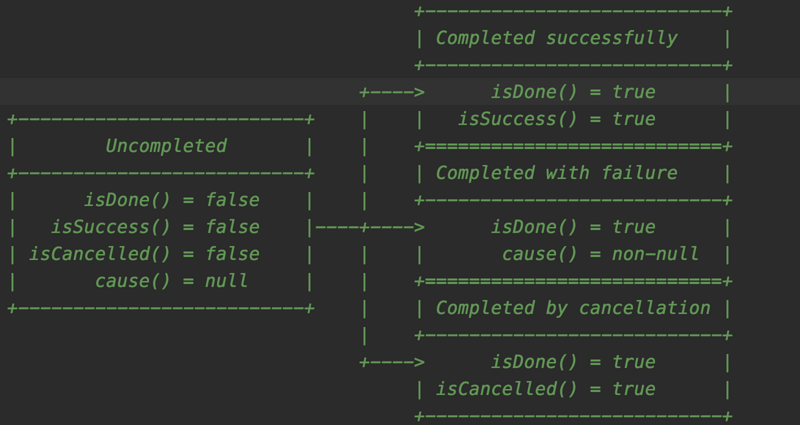This screenshot has height=425, width=800.
Task: Click the arrow pointing to the Completed successfully state
Action: (x=394, y=92)
